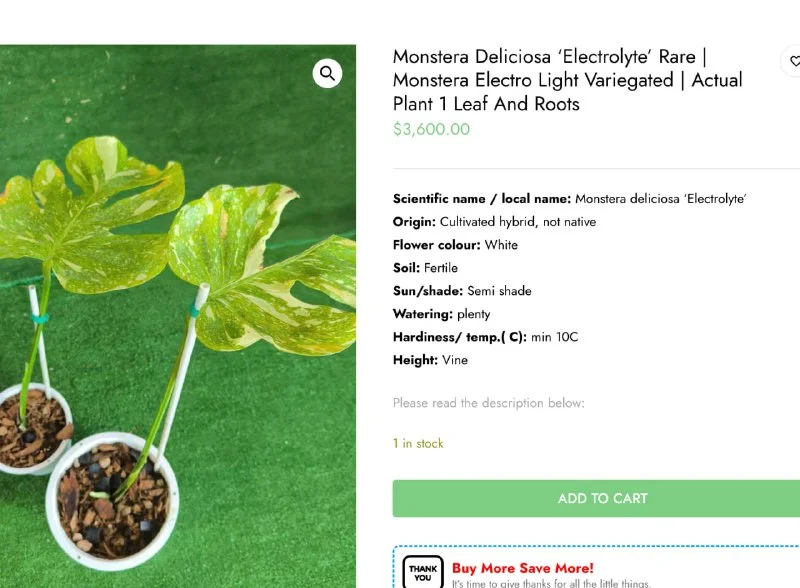800x588 pixels.
Task: Click the 'Hardiness/ temp: min 10C' line
Action: 485,337
